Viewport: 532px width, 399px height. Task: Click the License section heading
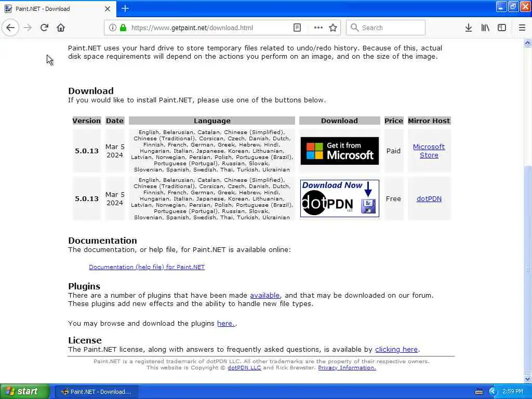85,340
